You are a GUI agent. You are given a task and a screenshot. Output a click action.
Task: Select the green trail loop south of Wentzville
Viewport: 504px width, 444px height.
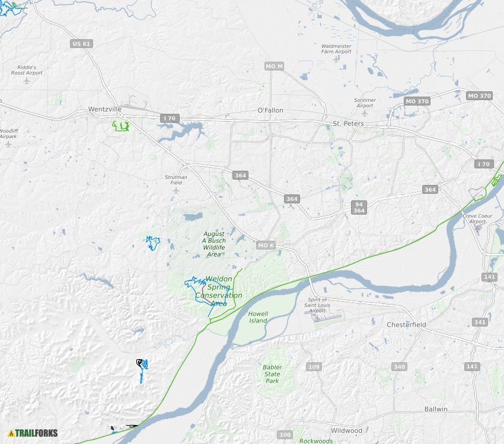(120, 126)
